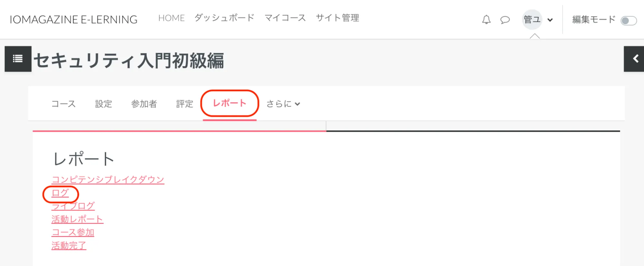This screenshot has height=266, width=644.
Task: Switch to the 参加者 tab
Action: (x=144, y=104)
